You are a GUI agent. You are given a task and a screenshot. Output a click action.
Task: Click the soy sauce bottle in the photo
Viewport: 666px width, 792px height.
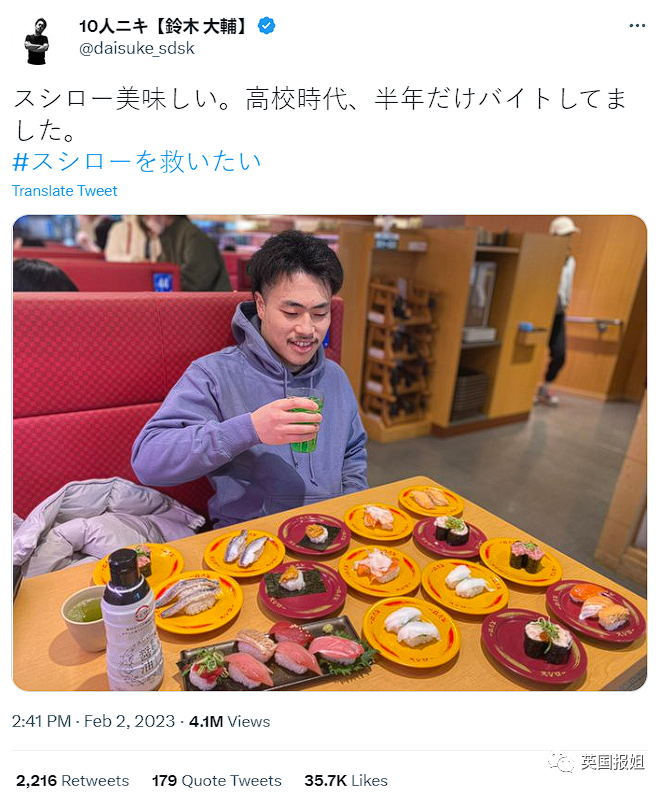click(132, 619)
